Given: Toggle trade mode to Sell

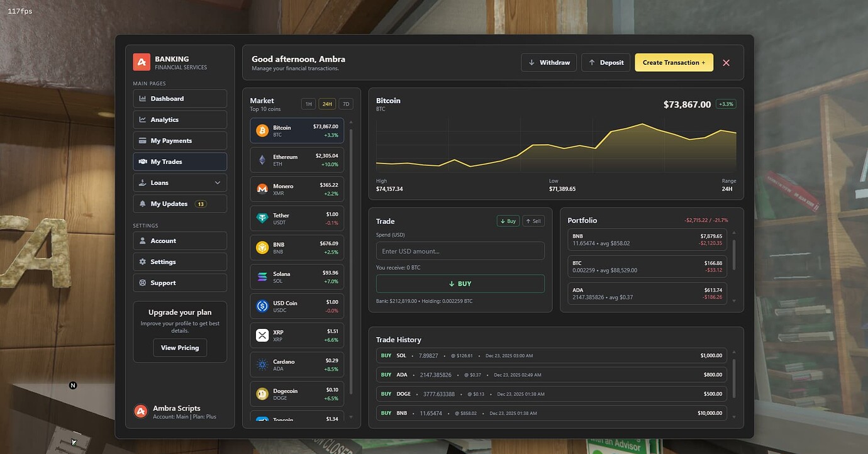Looking at the screenshot, I should (x=533, y=221).
